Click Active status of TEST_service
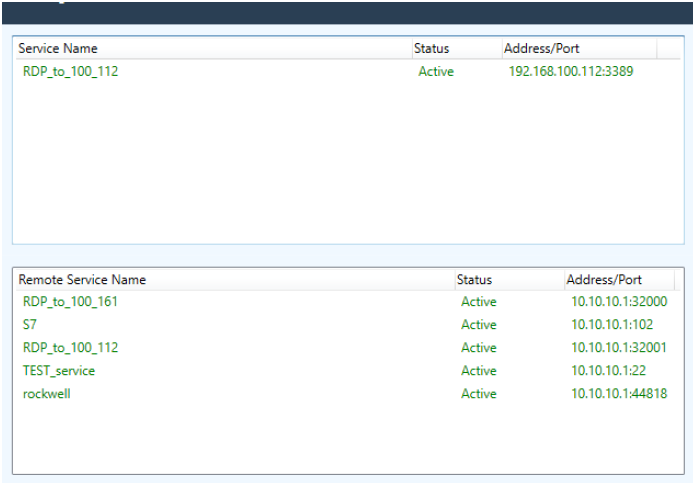The image size is (695, 485). (479, 371)
